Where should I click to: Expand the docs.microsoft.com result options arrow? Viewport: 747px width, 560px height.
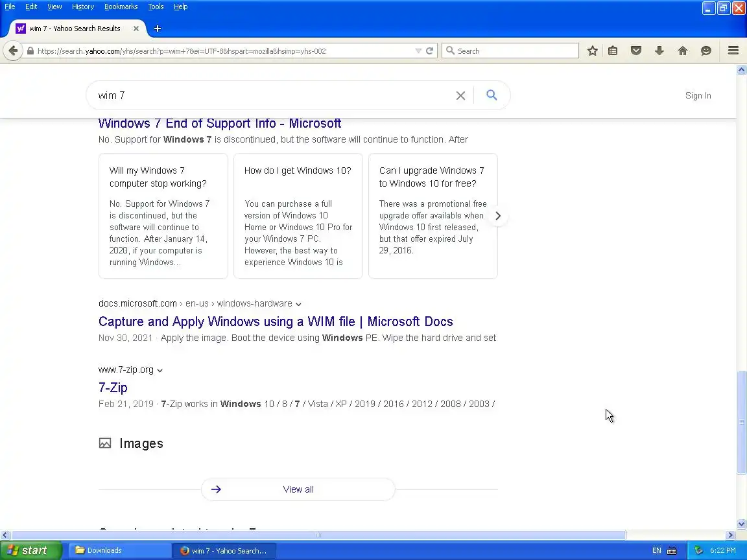pyautogui.click(x=298, y=304)
